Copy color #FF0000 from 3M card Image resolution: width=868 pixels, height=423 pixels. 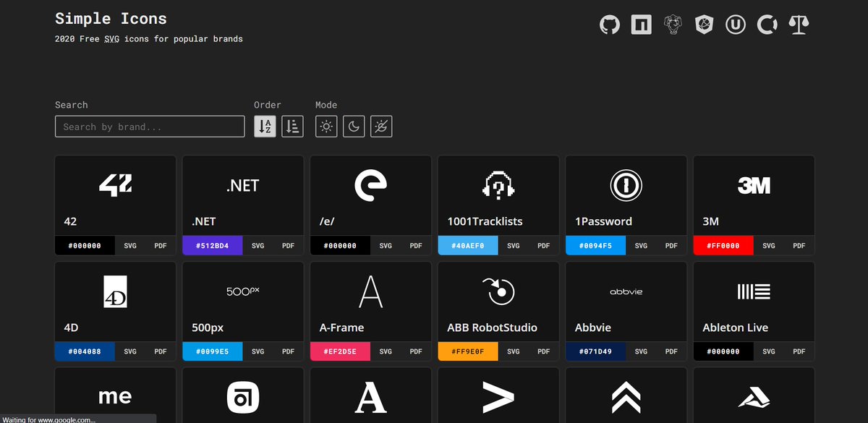point(723,246)
